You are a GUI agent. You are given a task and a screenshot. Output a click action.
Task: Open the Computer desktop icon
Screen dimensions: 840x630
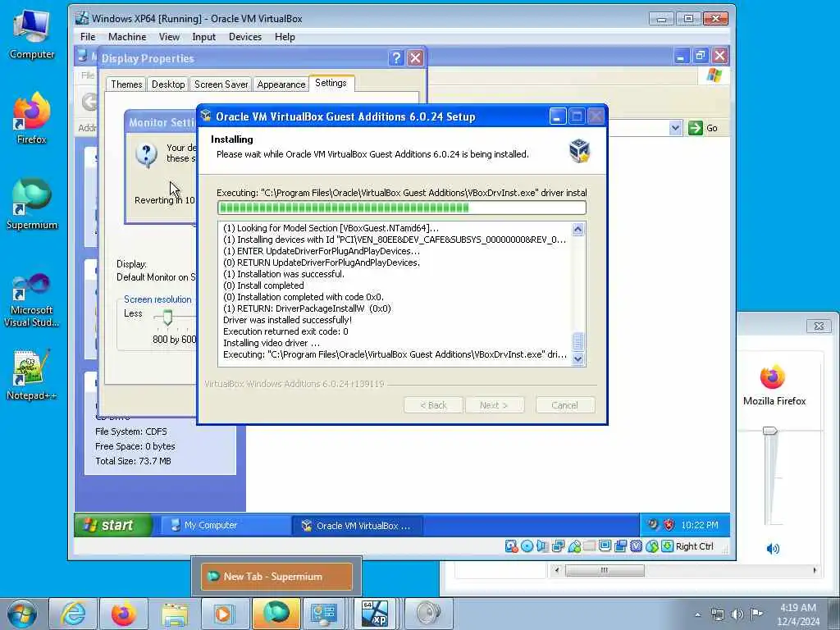click(32, 34)
